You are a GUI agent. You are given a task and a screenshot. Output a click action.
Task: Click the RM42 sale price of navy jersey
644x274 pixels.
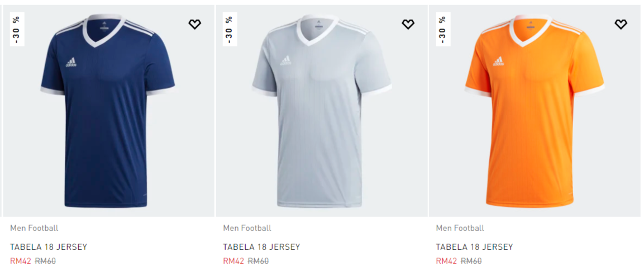pos(21,261)
